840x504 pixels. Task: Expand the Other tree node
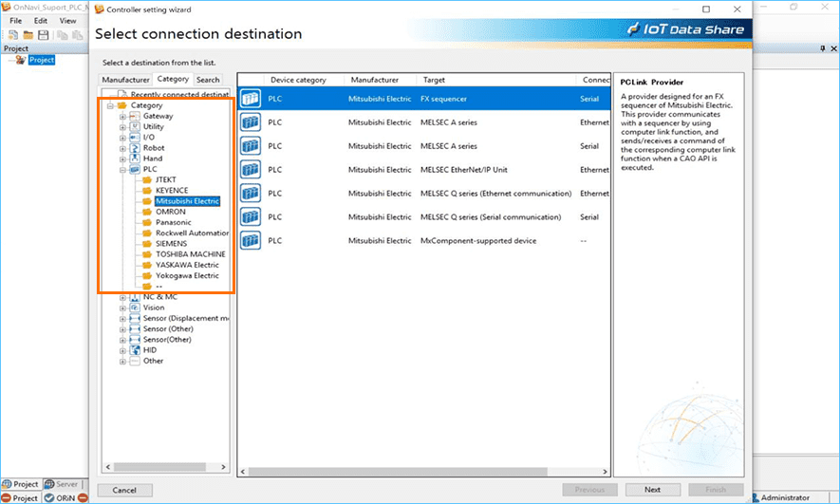pyautogui.click(x=122, y=362)
